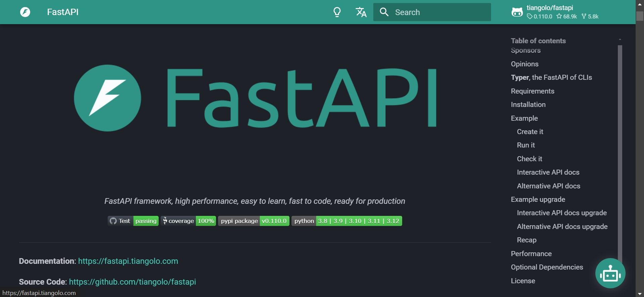Jump to Typer, the FastAPI of CLIs section

click(551, 77)
